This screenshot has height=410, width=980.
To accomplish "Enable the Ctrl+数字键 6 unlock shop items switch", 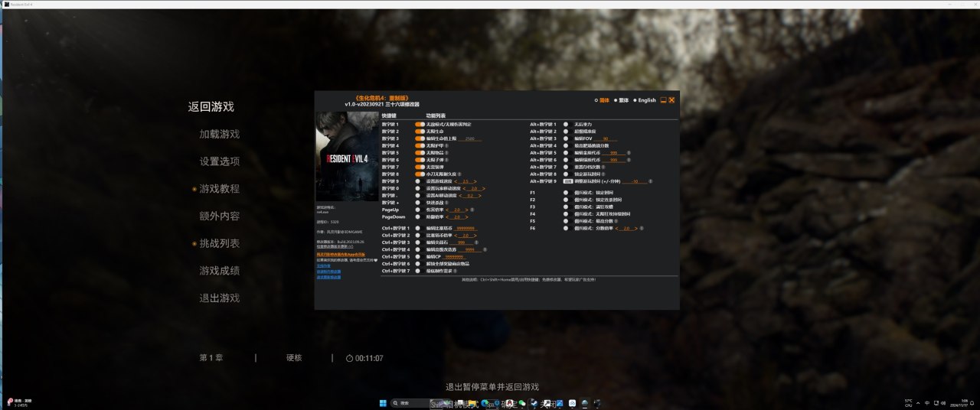I will pos(420,264).
